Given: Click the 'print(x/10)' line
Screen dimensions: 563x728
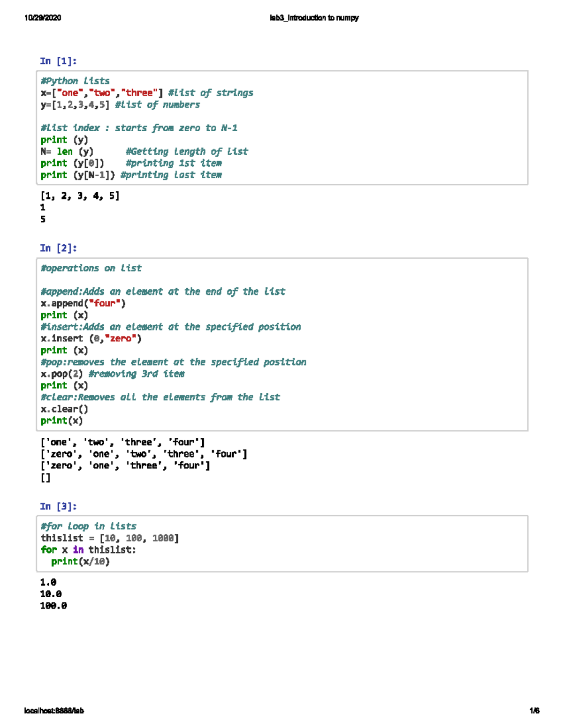Looking at the screenshot, I should pyautogui.click(x=80, y=562).
